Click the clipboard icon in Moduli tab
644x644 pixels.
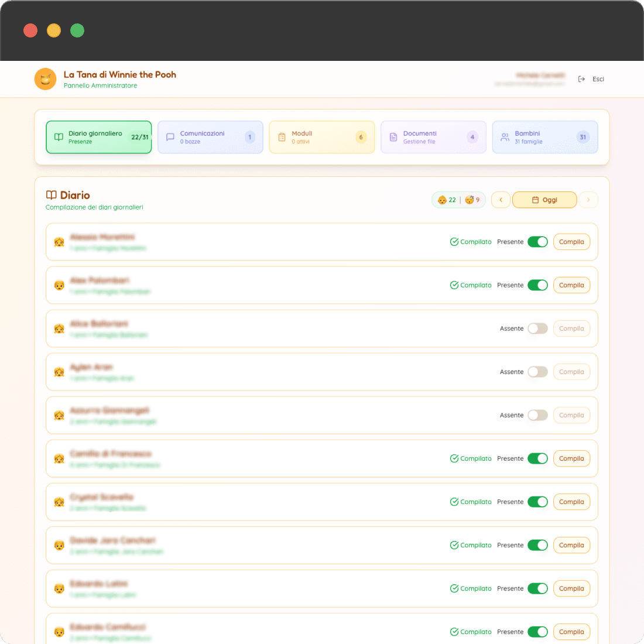click(x=282, y=137)
